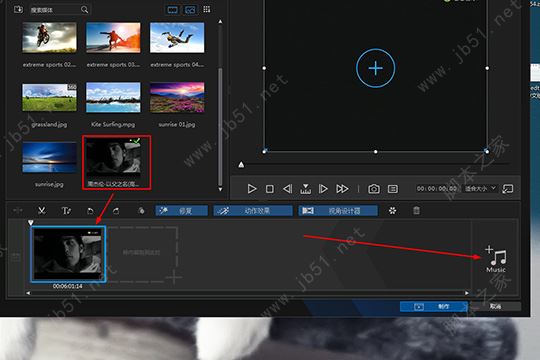Select the sunrise 01.jpg thumbnail
Screen dimensions: 540x360
coord(177,97)
